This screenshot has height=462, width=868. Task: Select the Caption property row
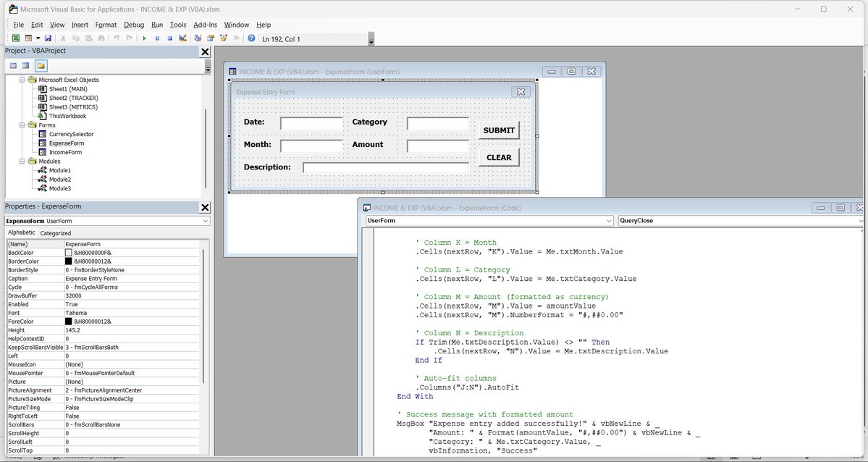coord(102,279)
